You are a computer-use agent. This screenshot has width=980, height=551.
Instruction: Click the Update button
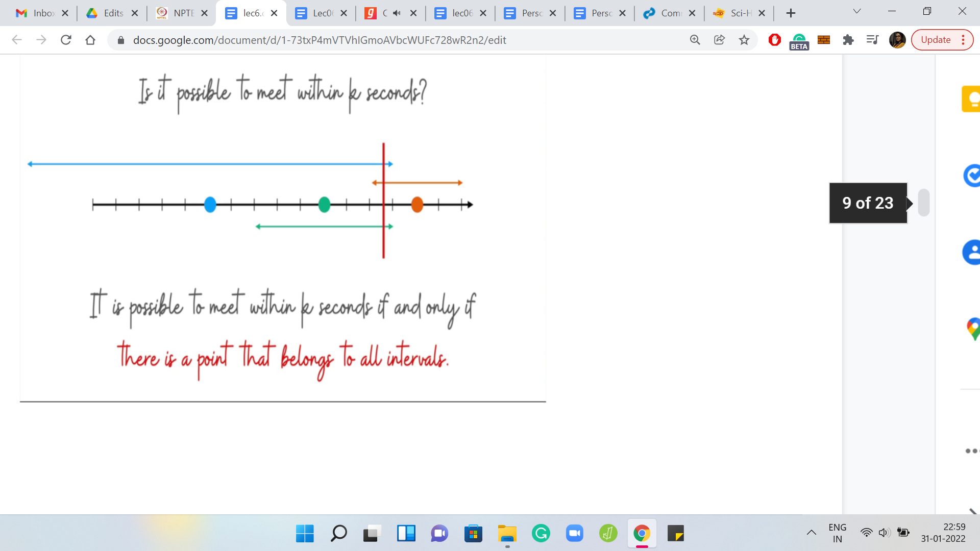[x=935, y=40]
